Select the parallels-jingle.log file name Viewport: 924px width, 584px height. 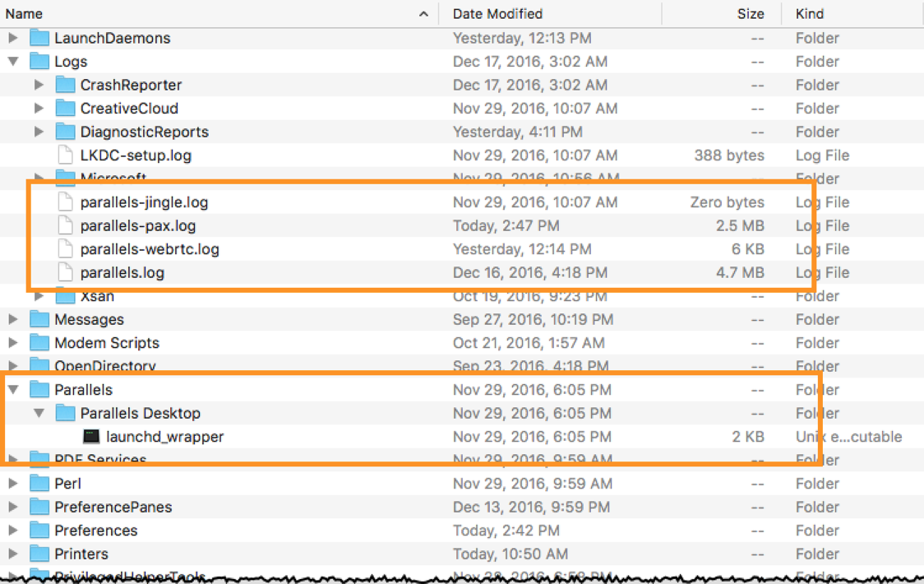tap(145, 202)
